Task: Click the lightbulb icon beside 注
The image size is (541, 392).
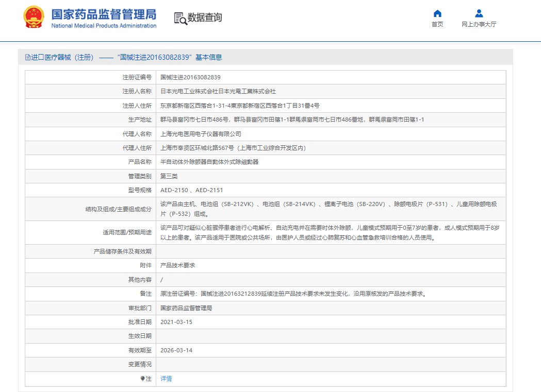Action: (142, 378)
